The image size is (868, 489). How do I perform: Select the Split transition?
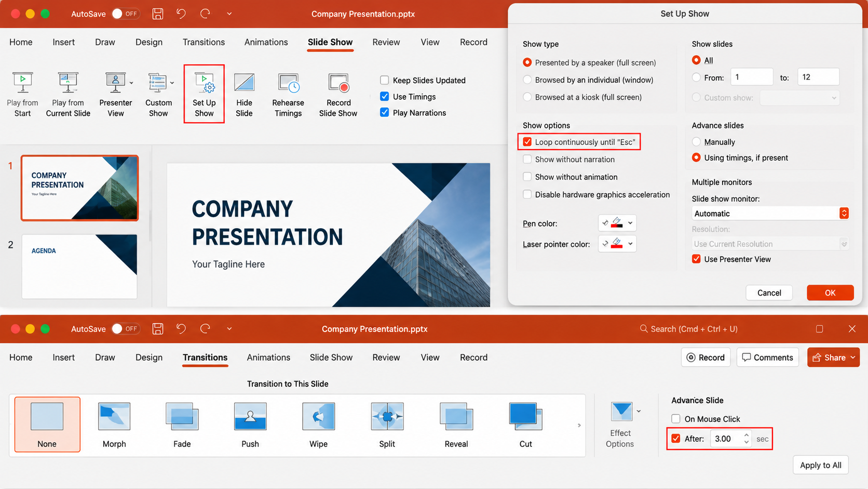click(x=387, y=425)
